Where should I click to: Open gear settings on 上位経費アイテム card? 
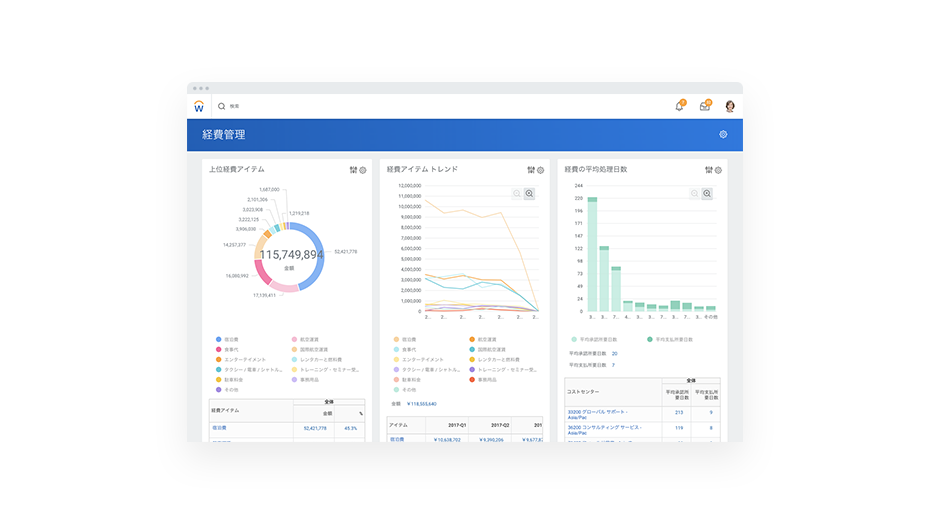[x=363, y=170]
